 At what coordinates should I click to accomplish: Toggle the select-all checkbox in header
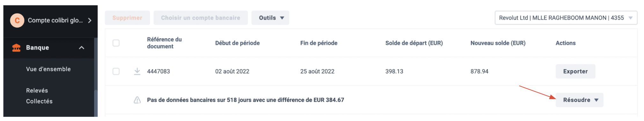point(116,43)
